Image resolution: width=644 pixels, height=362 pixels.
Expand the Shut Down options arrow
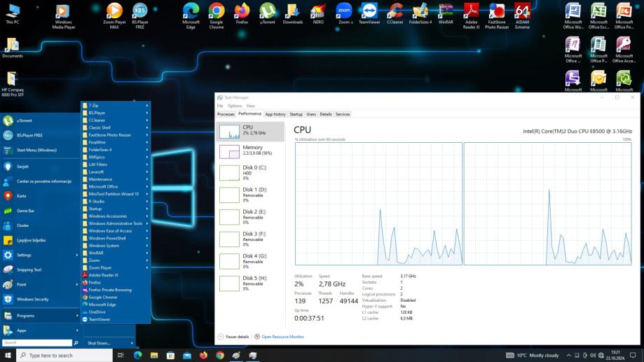point(132,343)
